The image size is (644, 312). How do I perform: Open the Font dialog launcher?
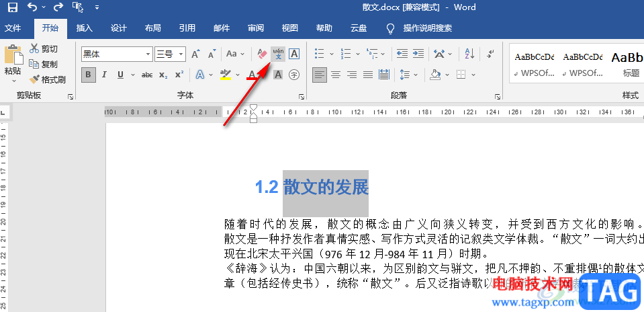302,97
